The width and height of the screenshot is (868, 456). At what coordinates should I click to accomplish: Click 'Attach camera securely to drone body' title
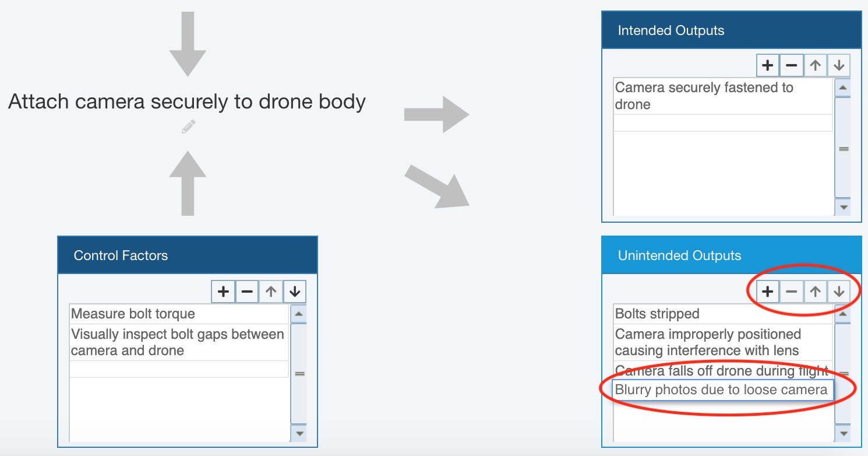(x=187, y=101)
